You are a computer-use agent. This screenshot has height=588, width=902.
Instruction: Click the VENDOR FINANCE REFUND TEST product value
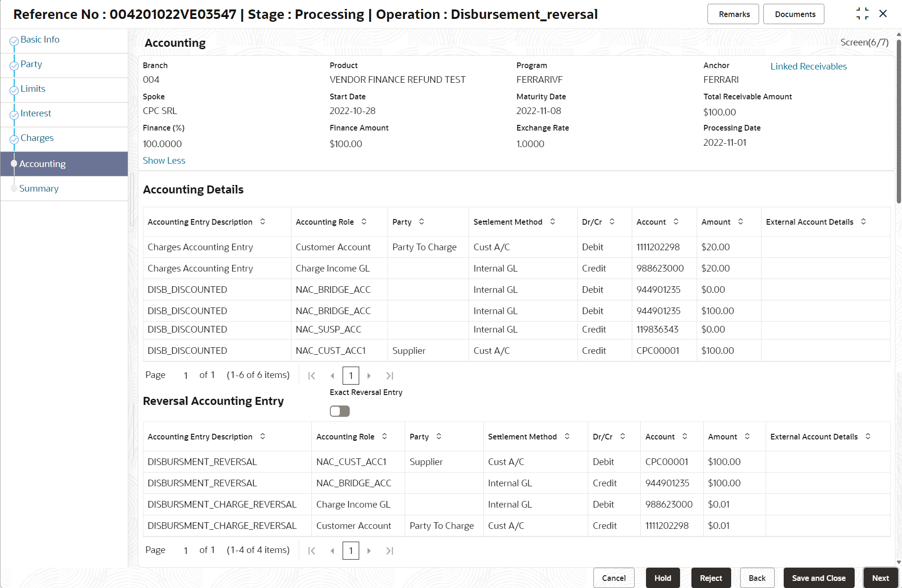(398, 79)
